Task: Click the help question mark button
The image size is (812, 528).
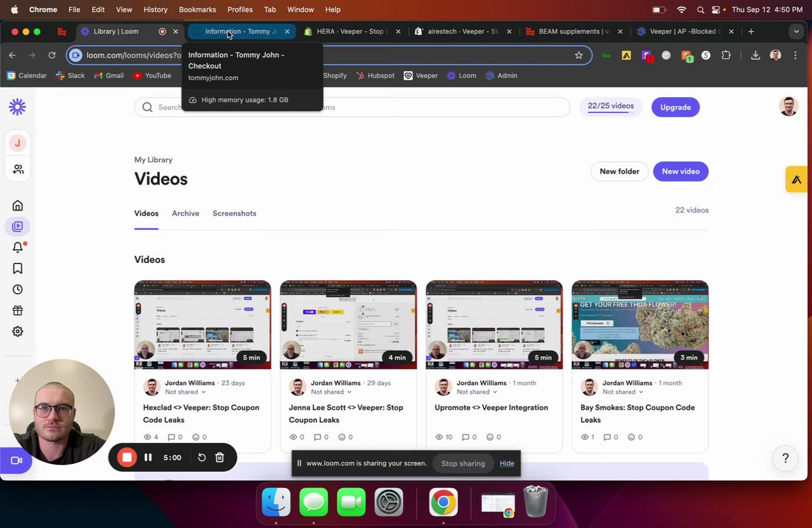Action: point(785,458)
